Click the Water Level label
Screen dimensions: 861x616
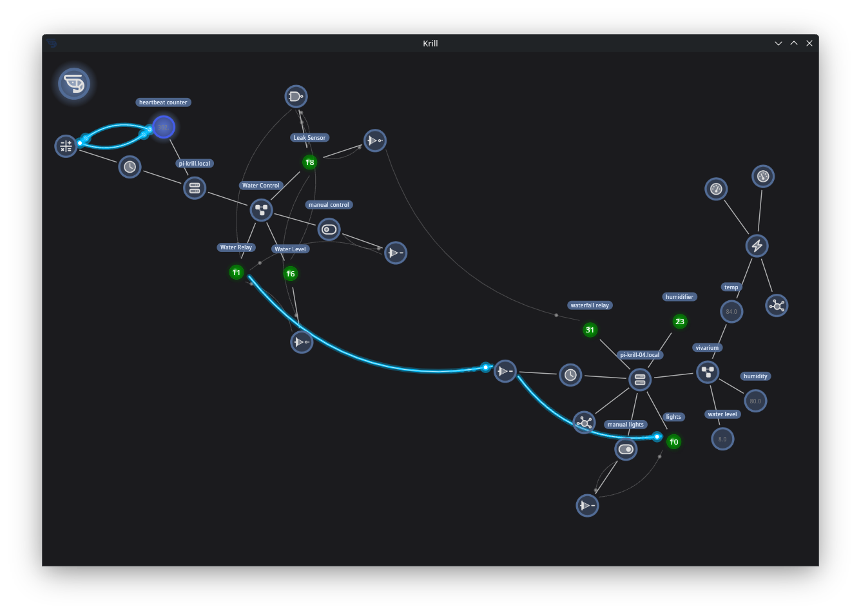click(x=290, y=249)
